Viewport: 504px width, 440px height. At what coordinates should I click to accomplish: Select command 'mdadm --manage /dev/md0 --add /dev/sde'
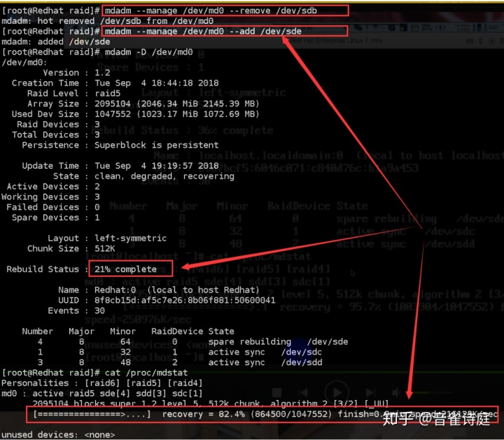[x=203, y=31]
